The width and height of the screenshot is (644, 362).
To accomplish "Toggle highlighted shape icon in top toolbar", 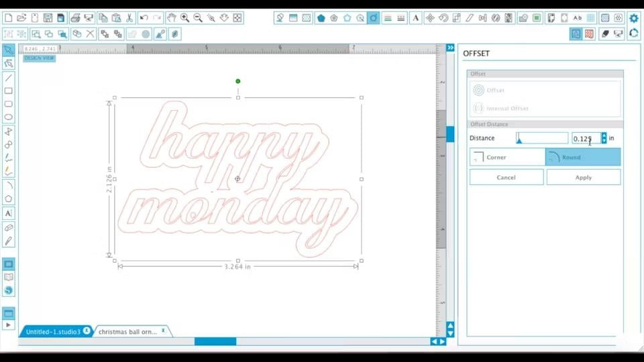I will [x=576, y=34].
